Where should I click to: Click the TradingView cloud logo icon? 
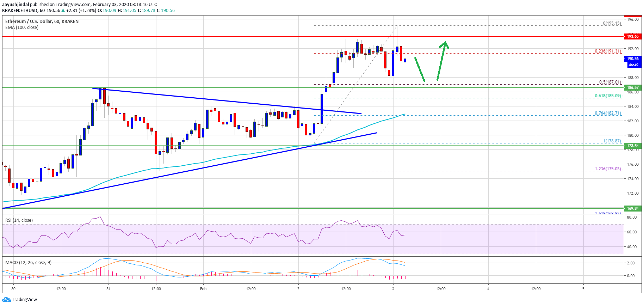point(6,299)
